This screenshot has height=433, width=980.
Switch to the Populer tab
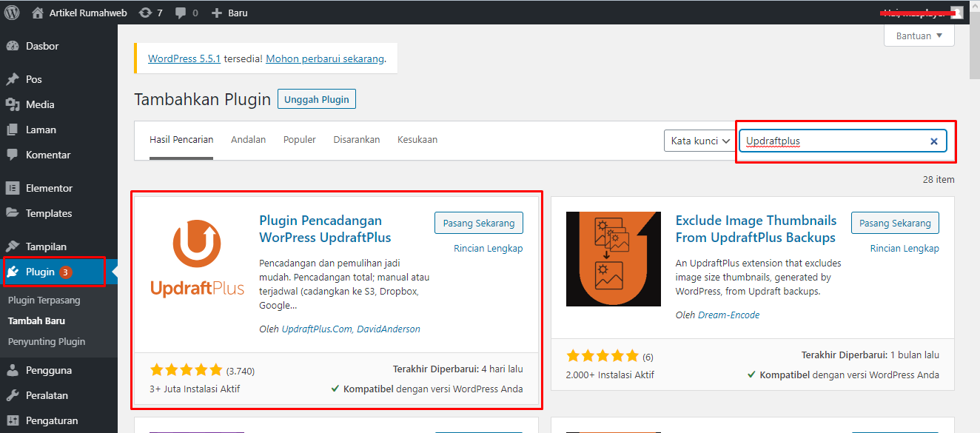(299, 138)
